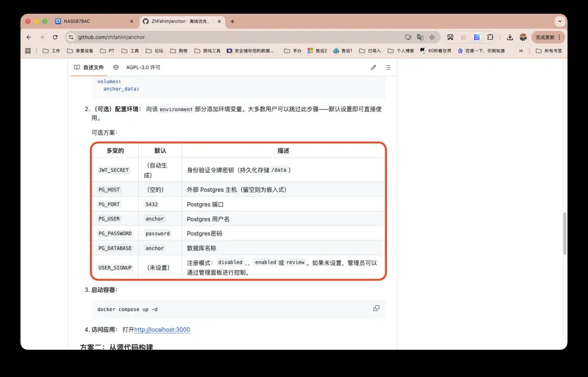Click the edit README pencil icon
Screen dimensions: 588x377
tap(373, 68)
